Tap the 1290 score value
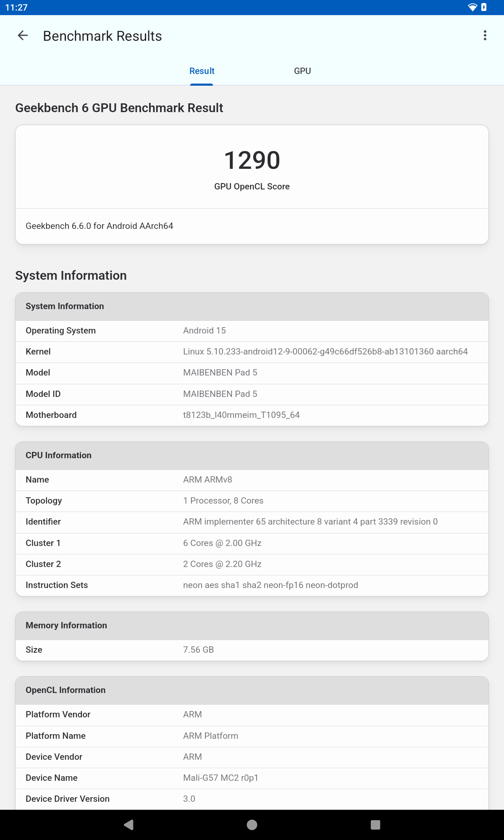504x840 pixels. pos(252,160)
